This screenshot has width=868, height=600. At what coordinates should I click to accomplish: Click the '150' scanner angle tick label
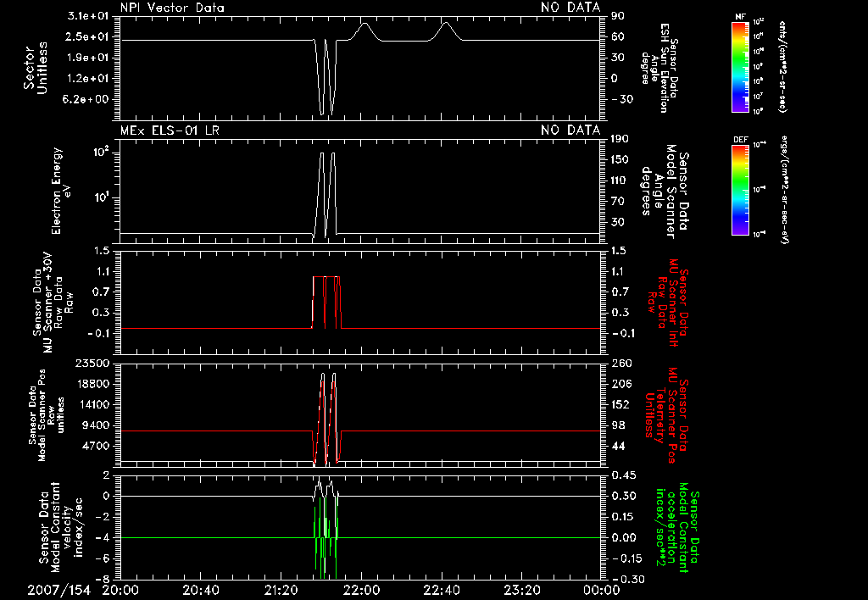tap(620, 160)
